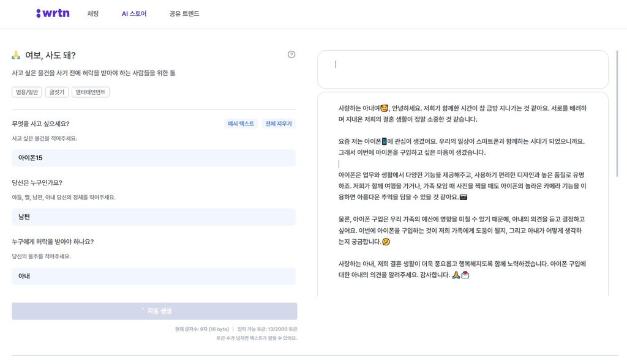Click the tool title 여보, 사도 돼?

50,55
